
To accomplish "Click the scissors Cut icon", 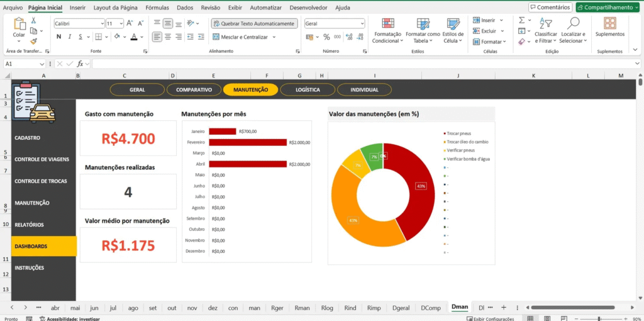I will pyautogui.click(x=33, y=21).
